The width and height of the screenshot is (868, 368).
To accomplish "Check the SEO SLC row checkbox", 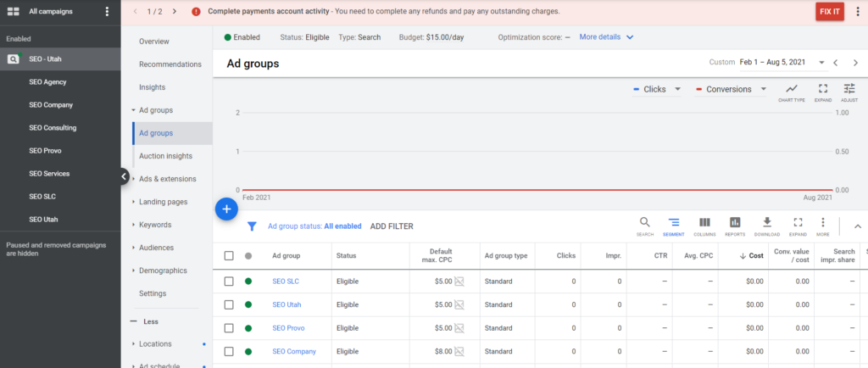I will tap(229, 282).
